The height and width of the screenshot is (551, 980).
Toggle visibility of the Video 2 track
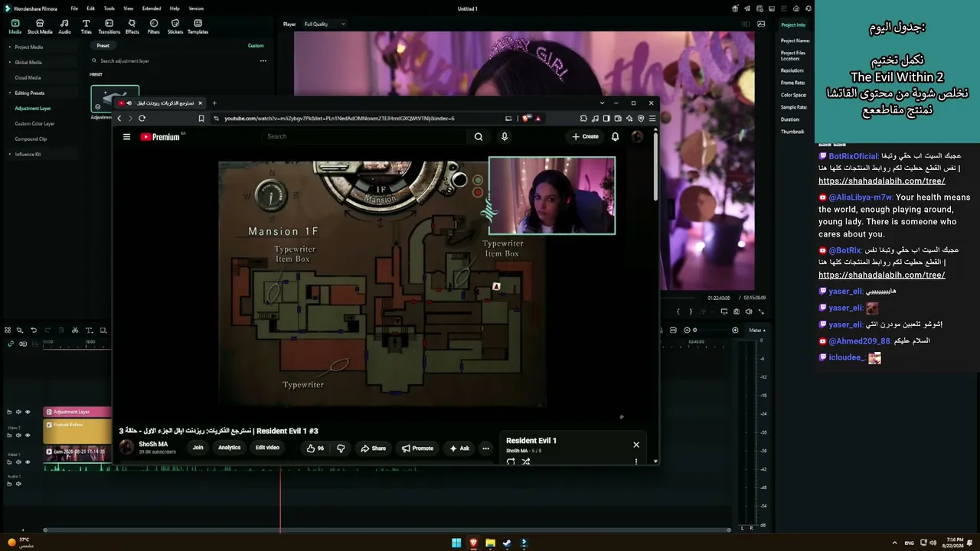tap(28, 435)
